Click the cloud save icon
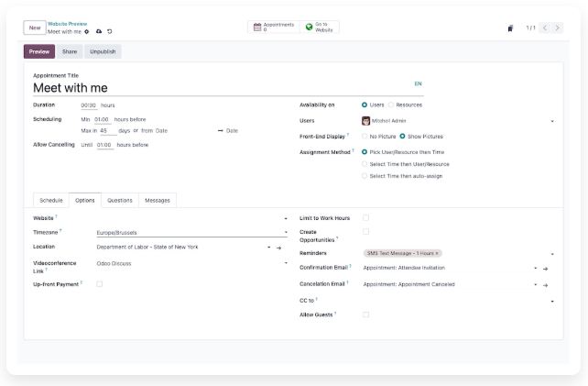The height and width of the screenshot is (386, 588). pos(99,31)
